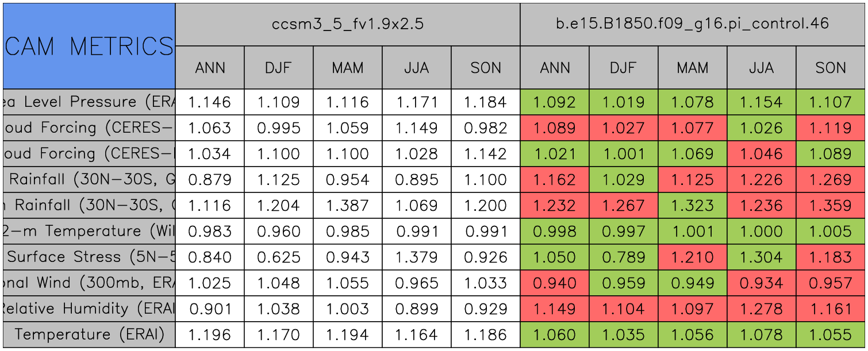
Task: Click ANN column header under ccsm3_5_fv1.9x2.5
Action: pyautogui.click(x=210, y=68)
